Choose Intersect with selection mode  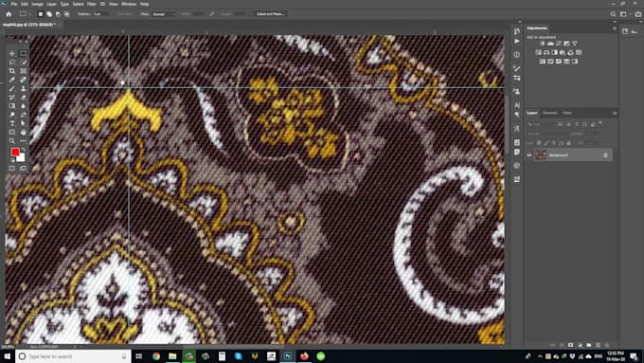(66, 13)
